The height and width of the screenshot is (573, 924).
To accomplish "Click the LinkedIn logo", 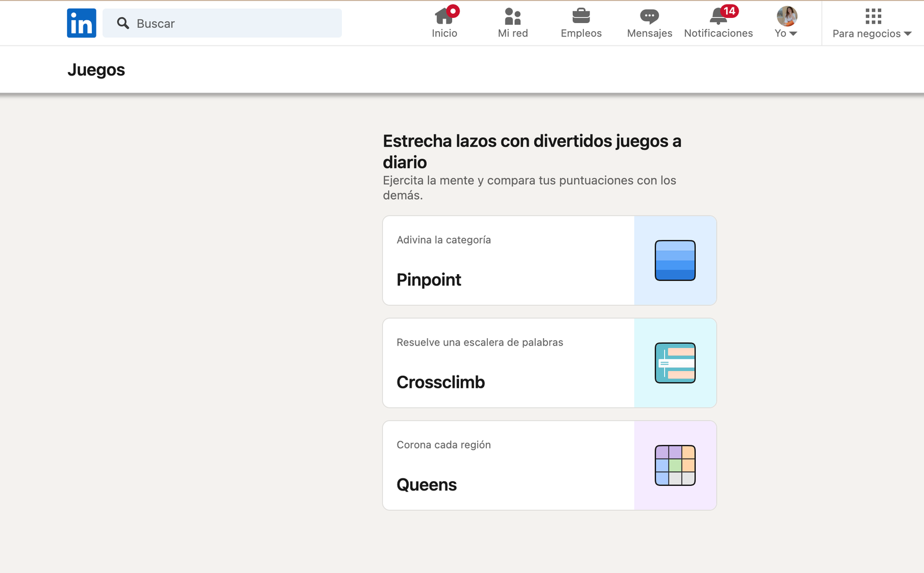I will (81, 23).
